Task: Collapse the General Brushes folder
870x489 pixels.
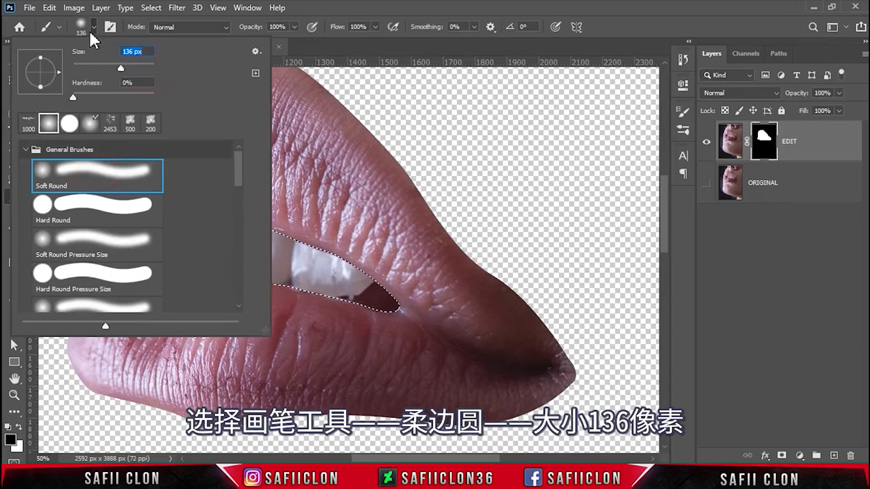Action: tap(25, 149)
